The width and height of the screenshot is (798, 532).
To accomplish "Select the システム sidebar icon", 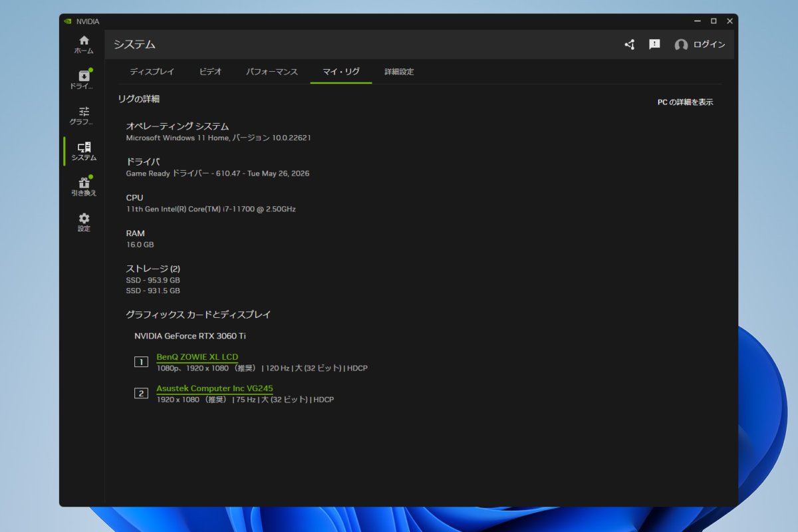I will point(84,151).
